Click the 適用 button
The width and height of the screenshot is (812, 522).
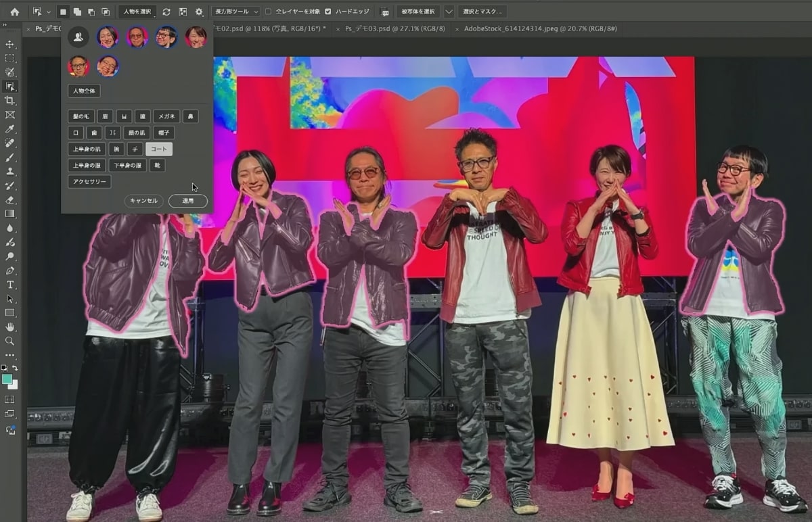(x=187, y=201)
